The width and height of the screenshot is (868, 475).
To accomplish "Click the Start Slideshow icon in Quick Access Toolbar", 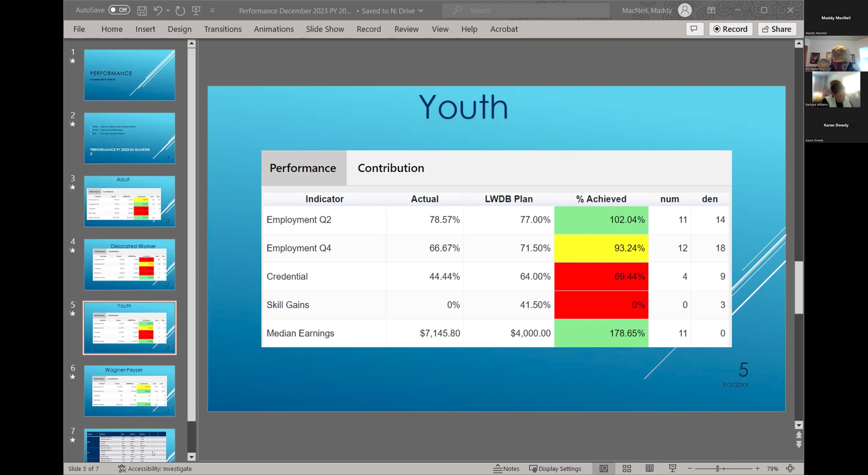I will [196, 10].
